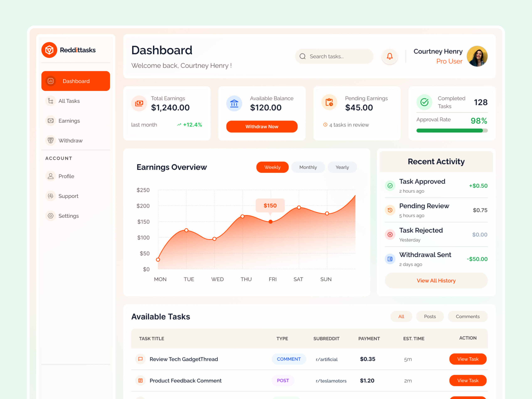532x399 pixels.
Task: Click the Reddittasks logo icon
Action: 49,50
